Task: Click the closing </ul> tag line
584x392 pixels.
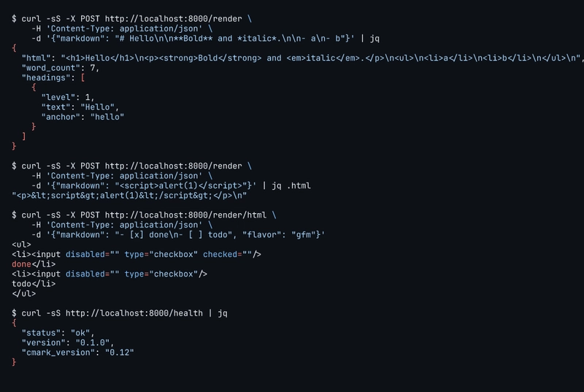Action: click(x=24, y=293)
